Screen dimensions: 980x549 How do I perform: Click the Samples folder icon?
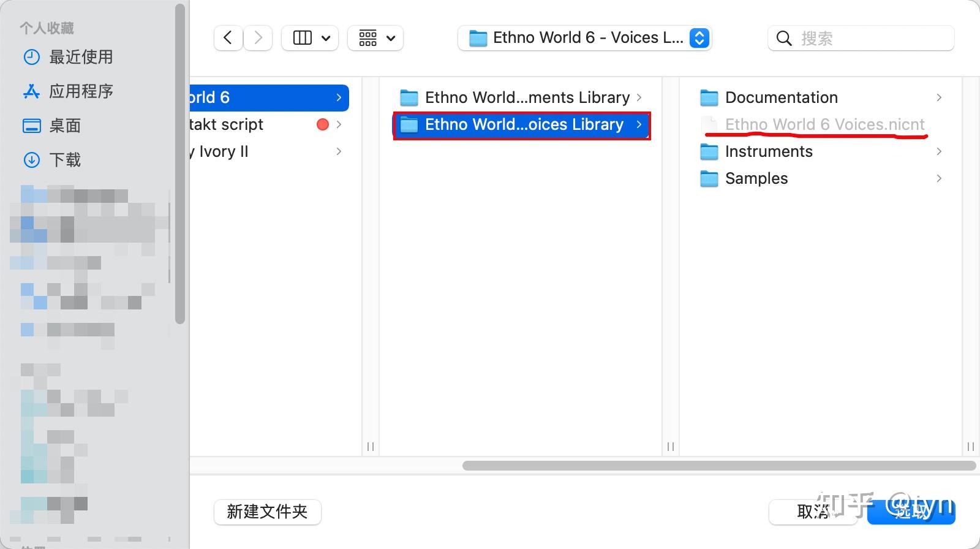pos(709,178)
